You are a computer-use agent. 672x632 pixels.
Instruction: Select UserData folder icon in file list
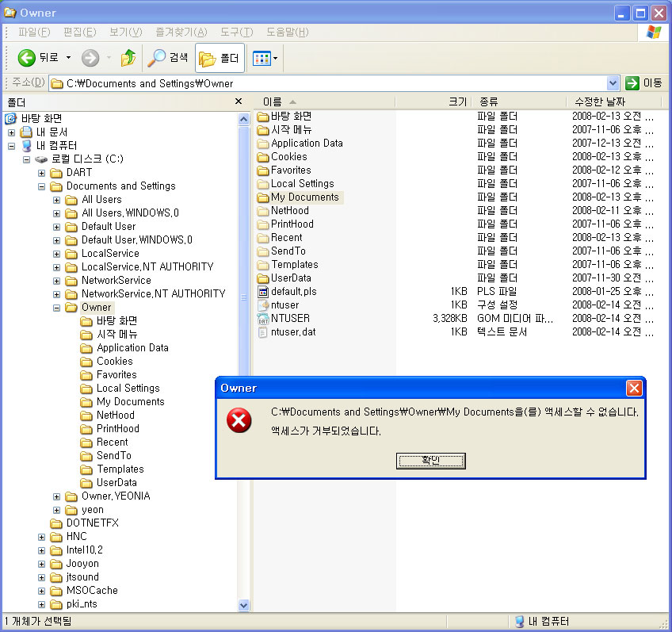263,278
